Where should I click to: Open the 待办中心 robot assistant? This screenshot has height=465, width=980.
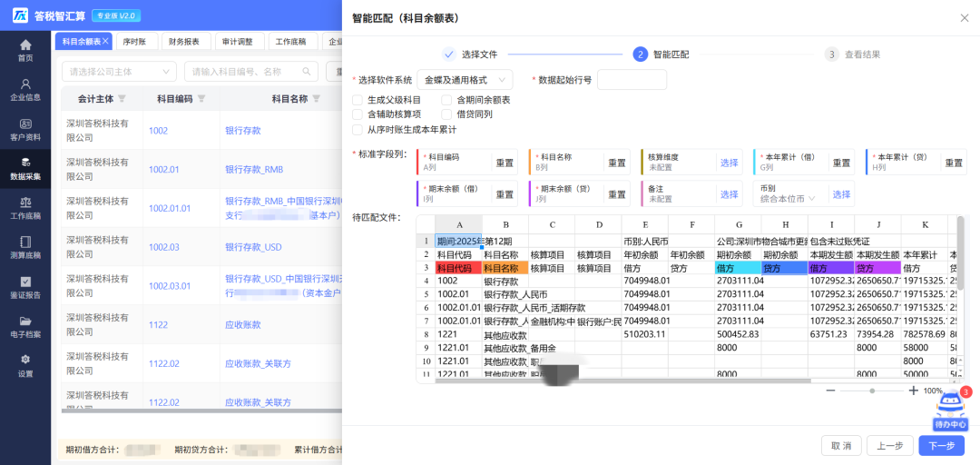click(950, 410)
